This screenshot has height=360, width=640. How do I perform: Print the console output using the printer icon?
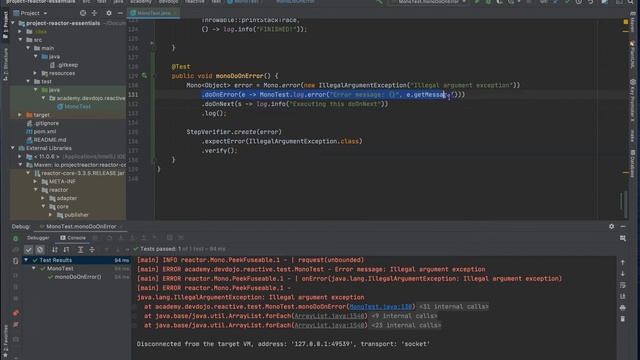(x=622, y=307)
